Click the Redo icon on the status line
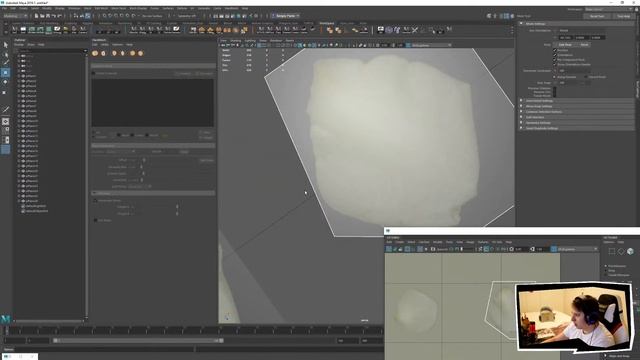This screenshot has height=360, width=640. (x=59, y=16)
